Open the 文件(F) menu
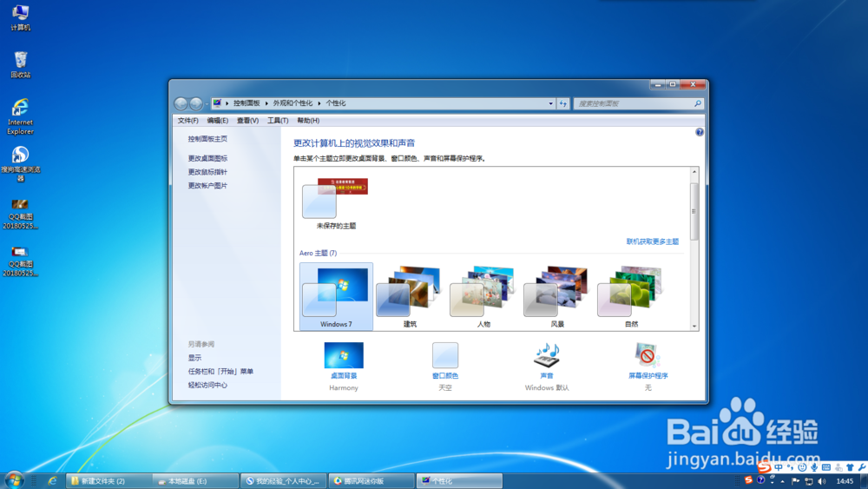 click(x=188, y=120)
